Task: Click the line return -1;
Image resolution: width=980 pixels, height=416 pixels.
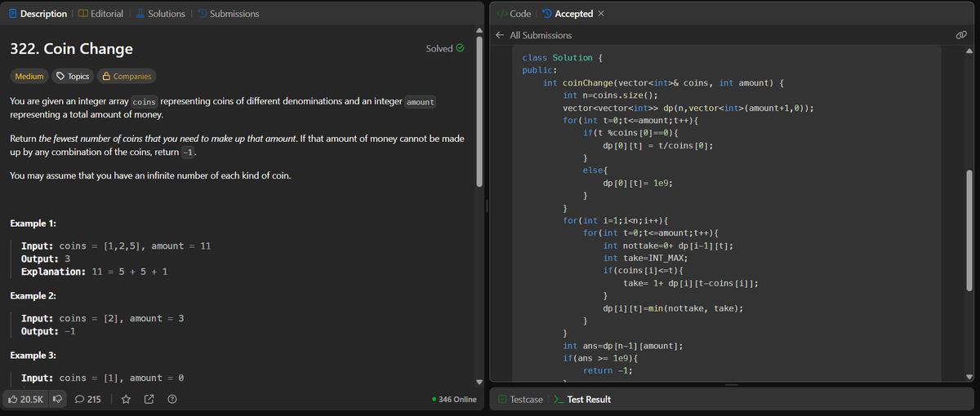Action: click(608, 371)
